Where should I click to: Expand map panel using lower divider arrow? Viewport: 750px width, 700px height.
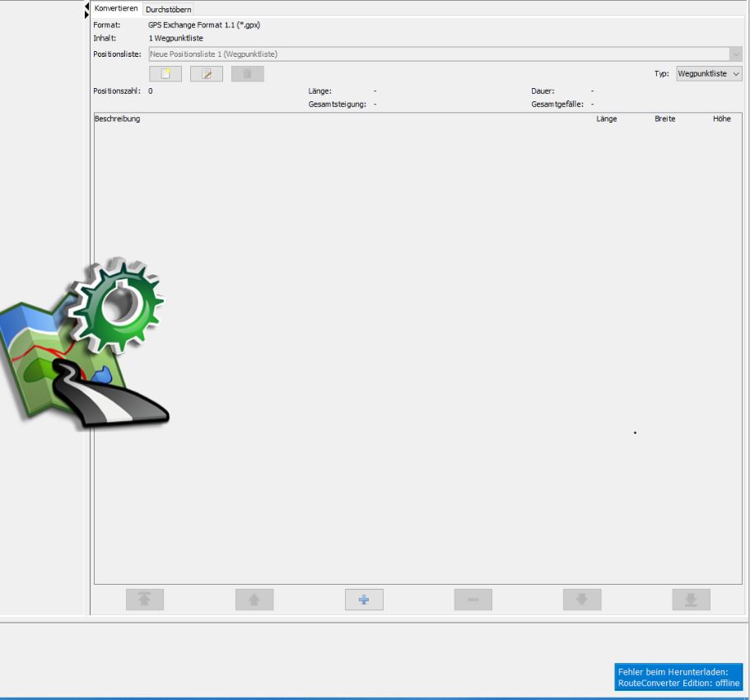coord(86,15)
